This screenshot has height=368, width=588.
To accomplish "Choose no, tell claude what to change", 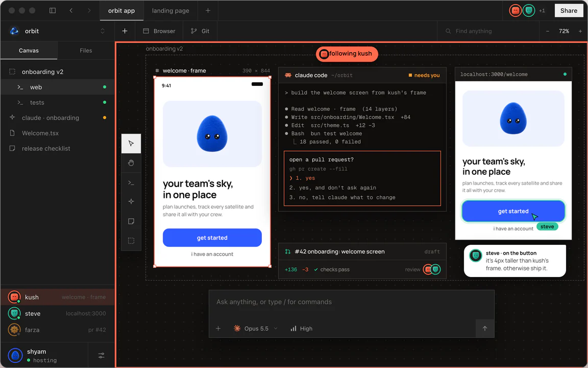I will [x=342, y=197].
